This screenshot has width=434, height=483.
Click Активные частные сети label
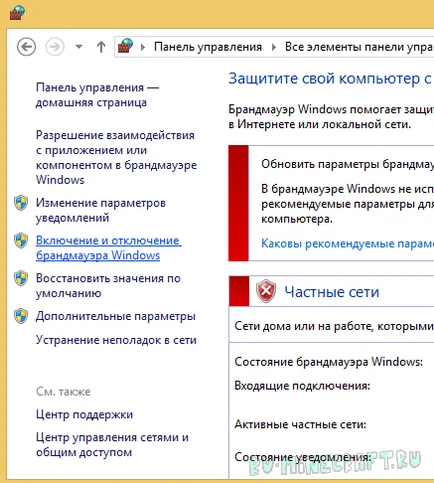(300, 424)
